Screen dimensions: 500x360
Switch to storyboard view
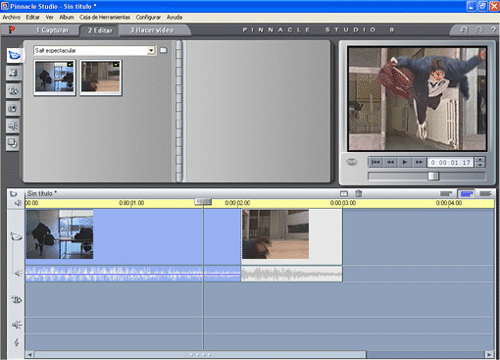[446, 193]
